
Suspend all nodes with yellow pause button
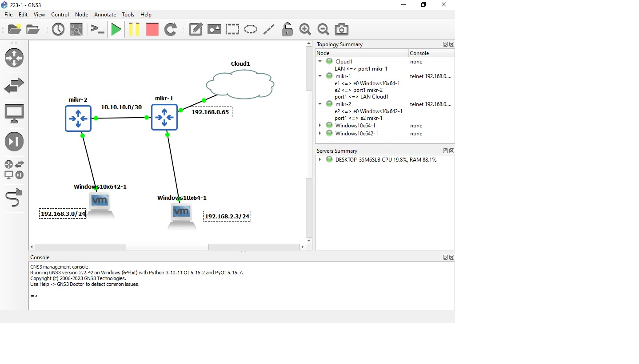tap(134, 30)
